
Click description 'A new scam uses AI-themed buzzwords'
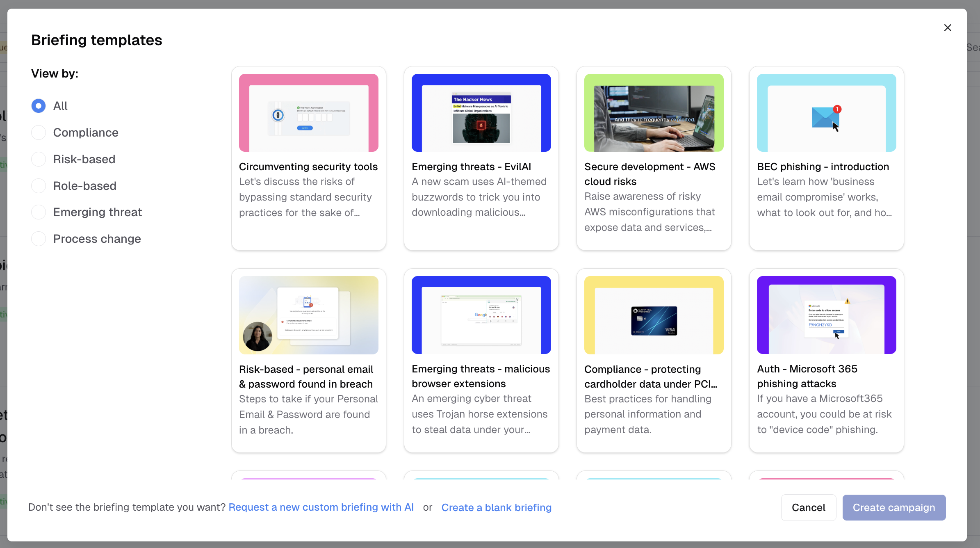479,197
